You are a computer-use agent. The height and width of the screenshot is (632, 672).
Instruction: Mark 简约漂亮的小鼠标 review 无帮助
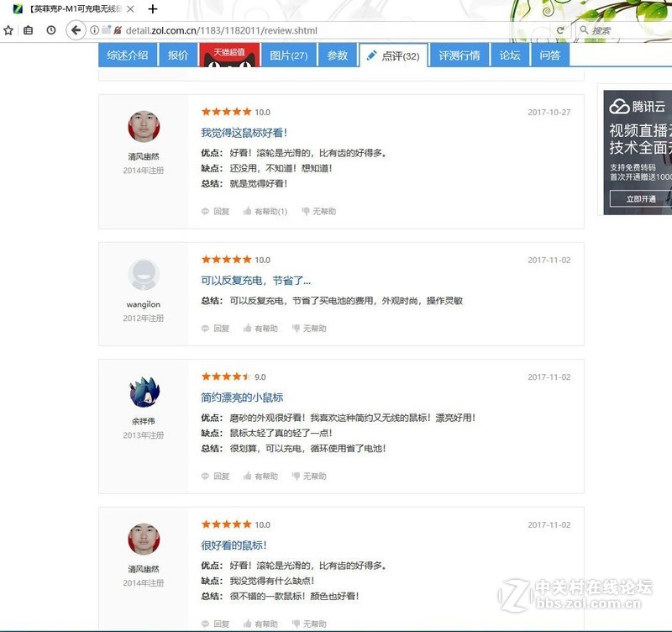pos(309,476)
